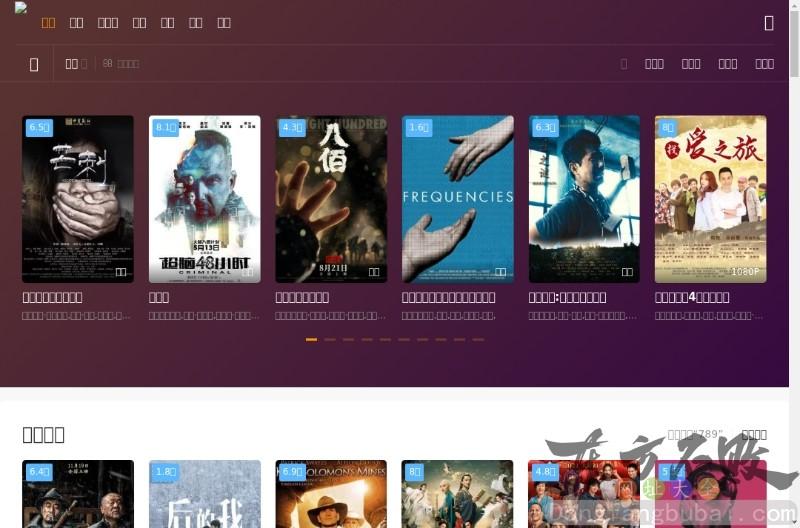This screenshot has width=800, height=528.
Task: Select the active orange carousel indicator
Action: click(x=311, y=340)
